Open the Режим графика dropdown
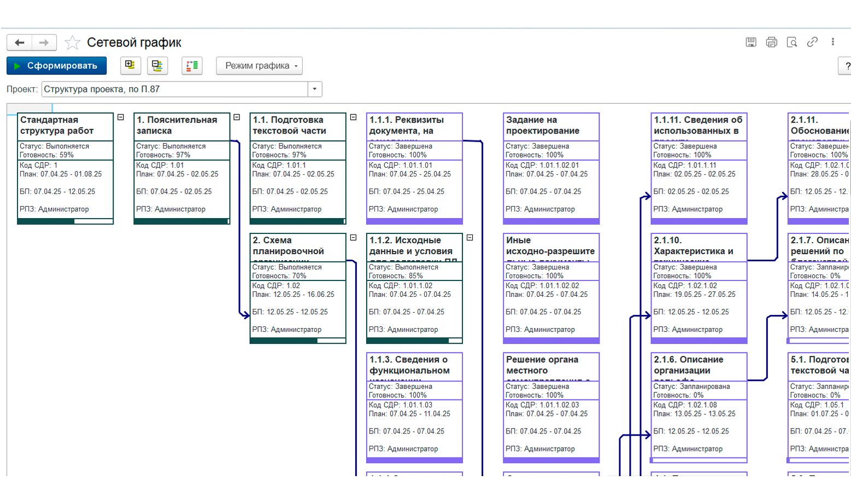This screenshot has height=504, width=851. [x=260, y=66]
